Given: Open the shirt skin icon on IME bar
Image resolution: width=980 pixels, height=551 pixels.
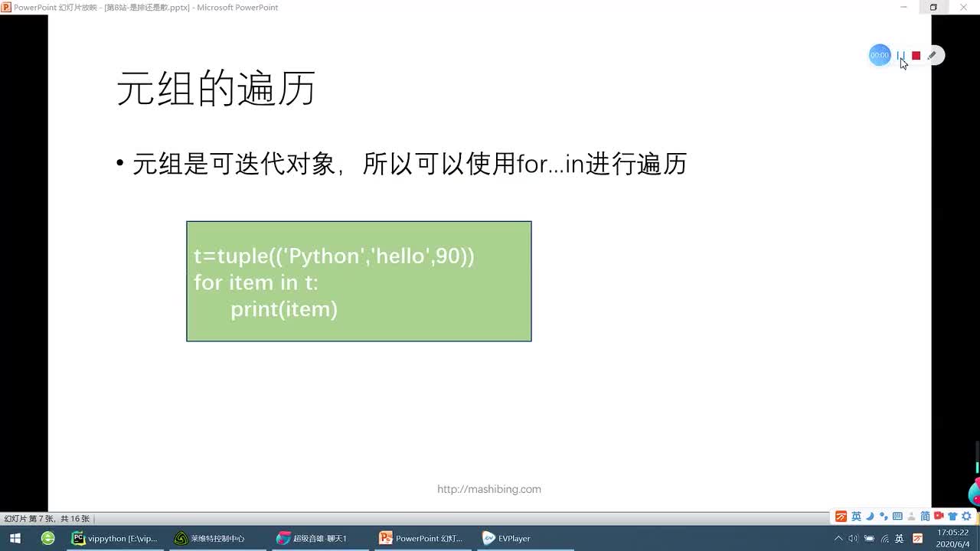Looking at the screenshot, I should [952, 517].
